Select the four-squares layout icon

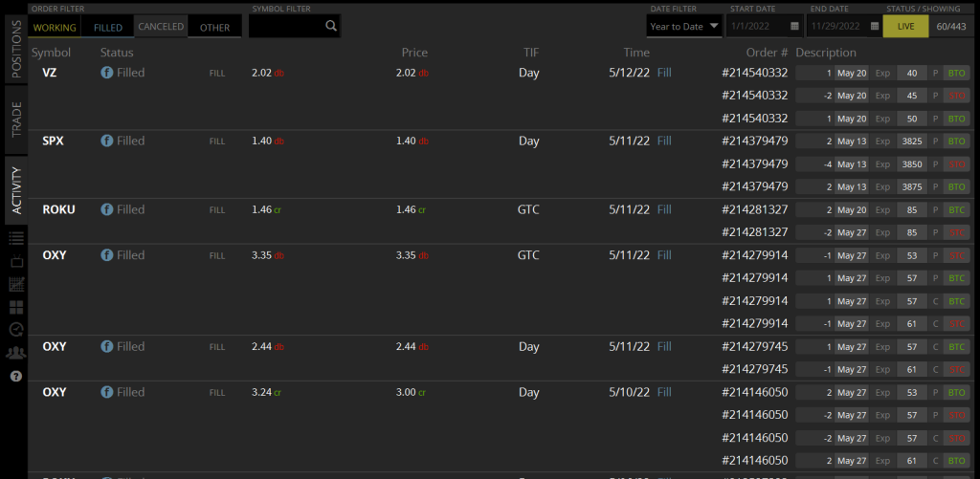15,307
